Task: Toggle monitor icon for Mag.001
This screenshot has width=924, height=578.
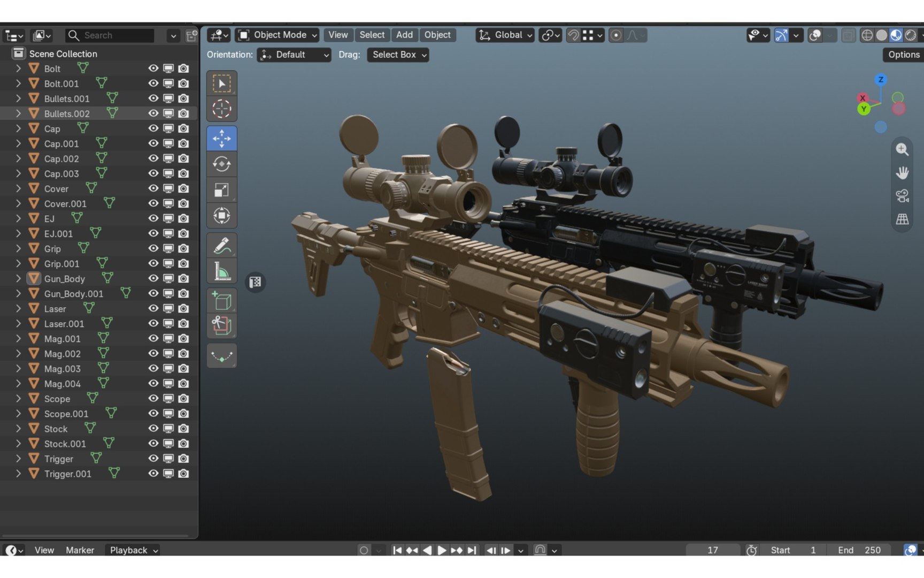Action: click(x=168, y=338)
